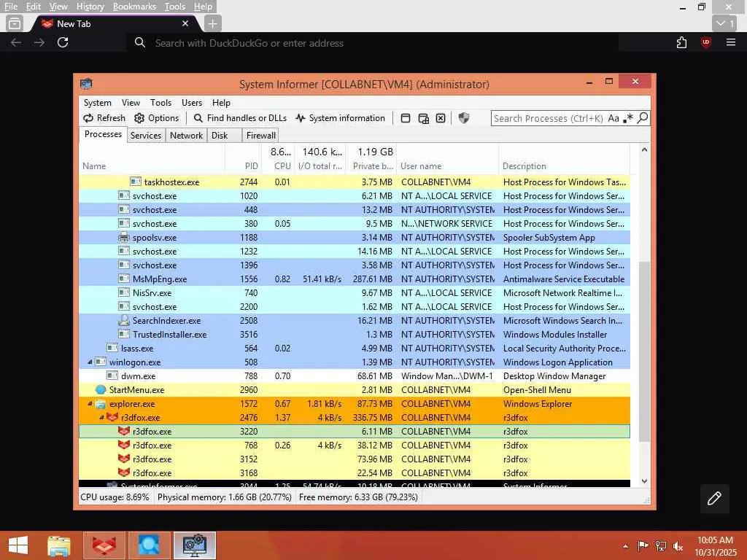The width and height of the screenshot is (747, 560).
Task: Open the View menu in System Informer
Action: 131,103
